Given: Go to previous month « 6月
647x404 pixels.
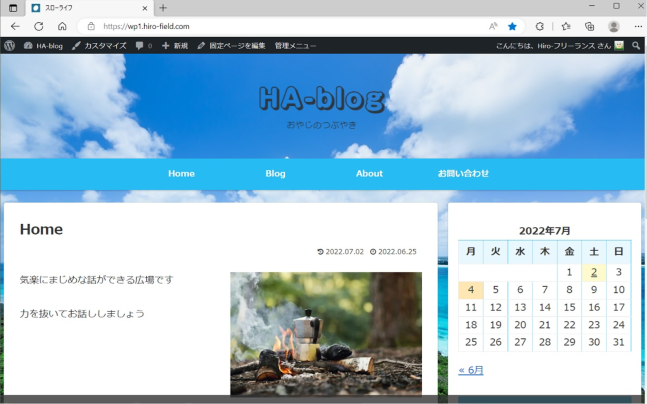Looking at the screenshot, I should [x=471, y=370].
